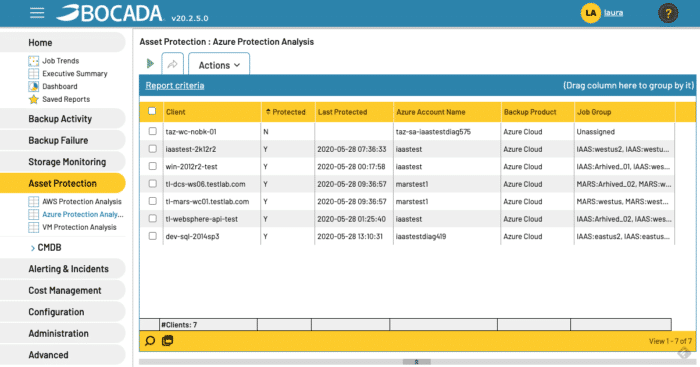
Task: Expand the CMDB section chevron
Action: [33, 248]
